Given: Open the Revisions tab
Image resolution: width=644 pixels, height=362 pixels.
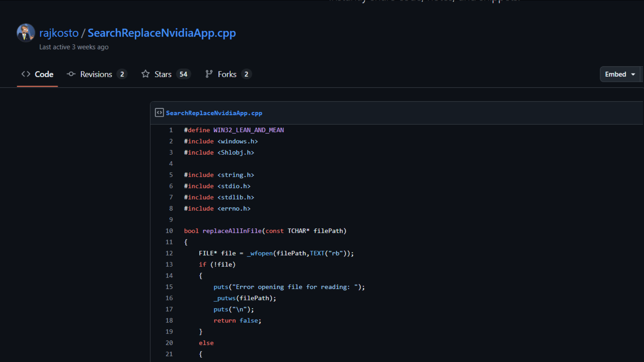Looking at the screenshot, I should point(97,74).
